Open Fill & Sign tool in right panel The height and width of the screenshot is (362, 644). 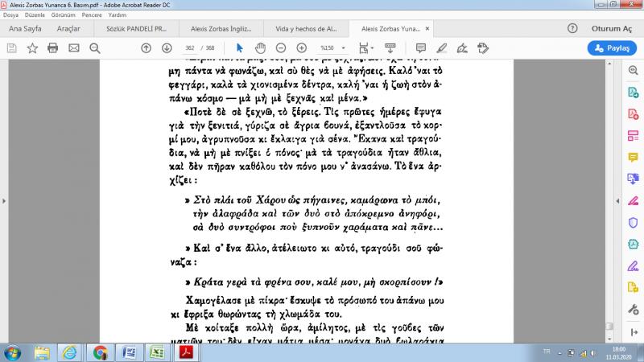pyautogui.click(x=633, y=266)
